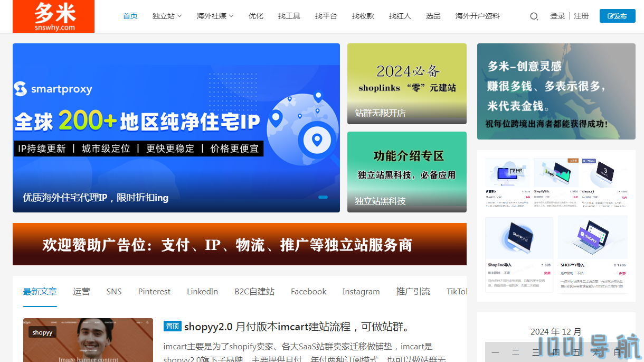Select the carousel slide indicator dot
The height and width of the screenshot is (362, 644).
323,197
